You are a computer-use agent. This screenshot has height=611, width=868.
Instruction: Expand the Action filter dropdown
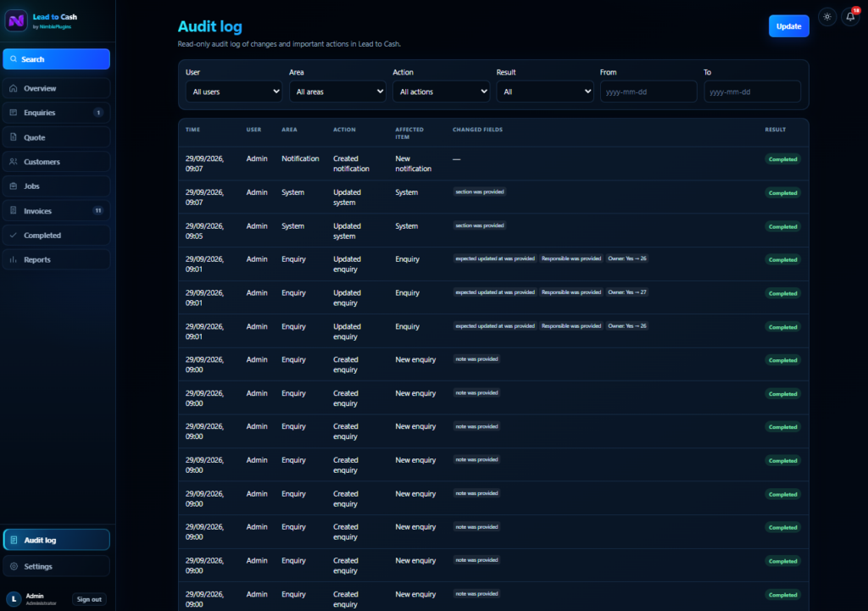click(x=441, y=92)
